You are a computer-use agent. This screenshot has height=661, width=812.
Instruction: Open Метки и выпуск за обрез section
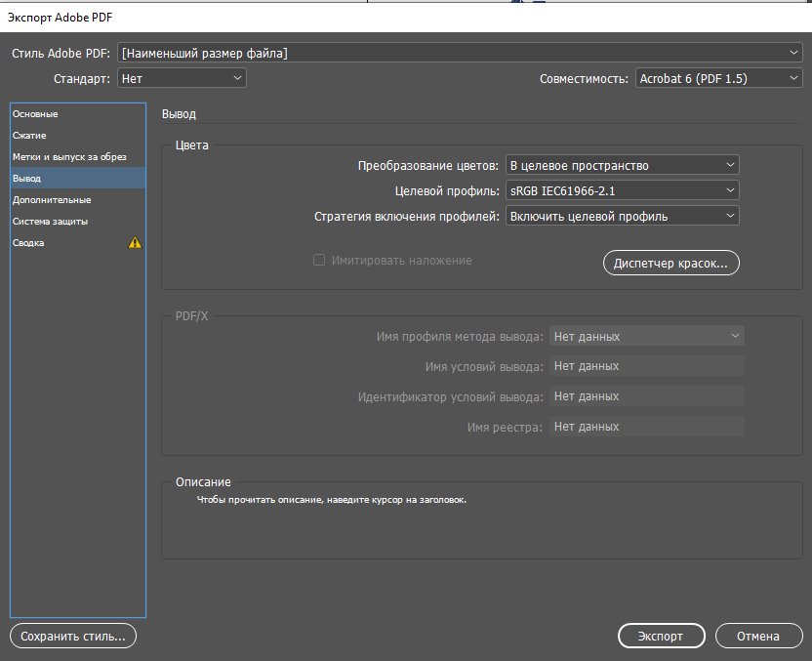pyautogui.click(x=69, y=157)
